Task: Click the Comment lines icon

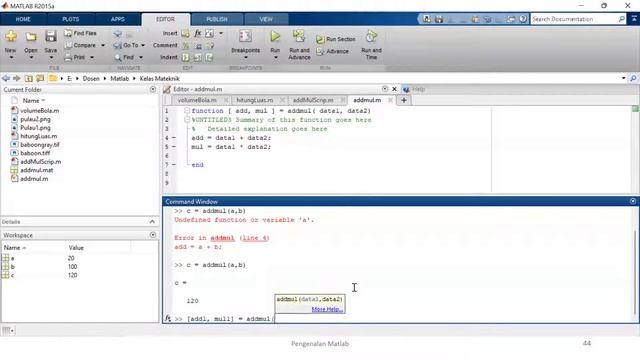Action: (x=186, y=45)
